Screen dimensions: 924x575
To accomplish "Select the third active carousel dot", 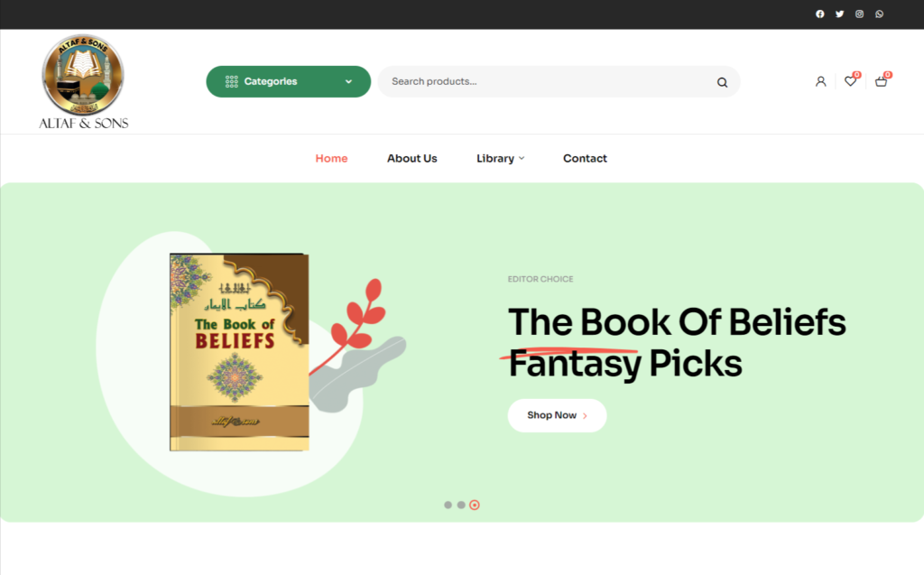I will tap(475, 505).
